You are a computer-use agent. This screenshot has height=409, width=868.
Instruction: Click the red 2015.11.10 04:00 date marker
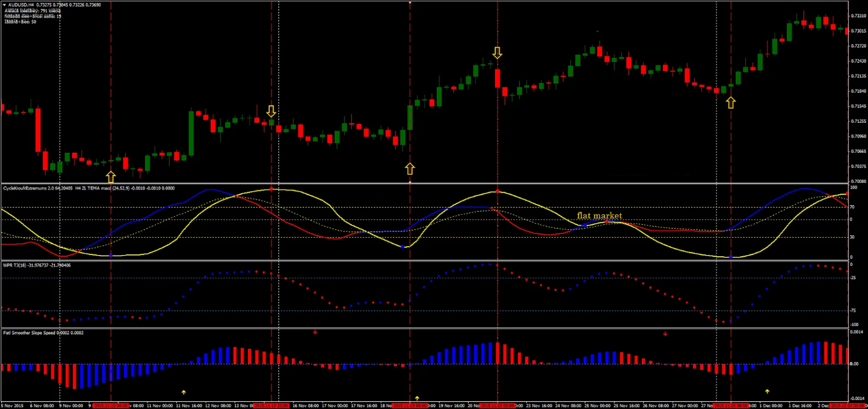pos(111,405)
